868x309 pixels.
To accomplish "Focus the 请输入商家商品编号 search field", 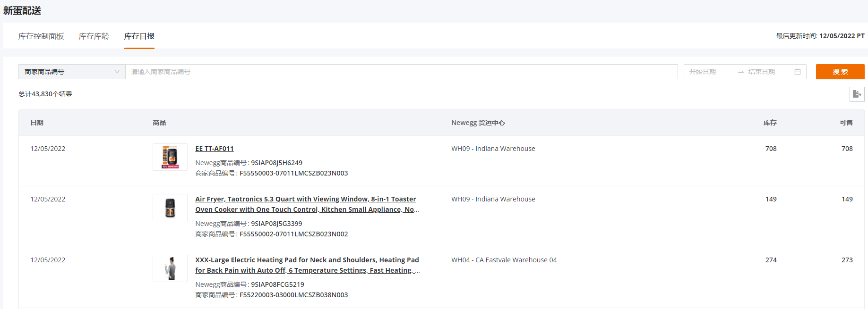I will 401,72.
